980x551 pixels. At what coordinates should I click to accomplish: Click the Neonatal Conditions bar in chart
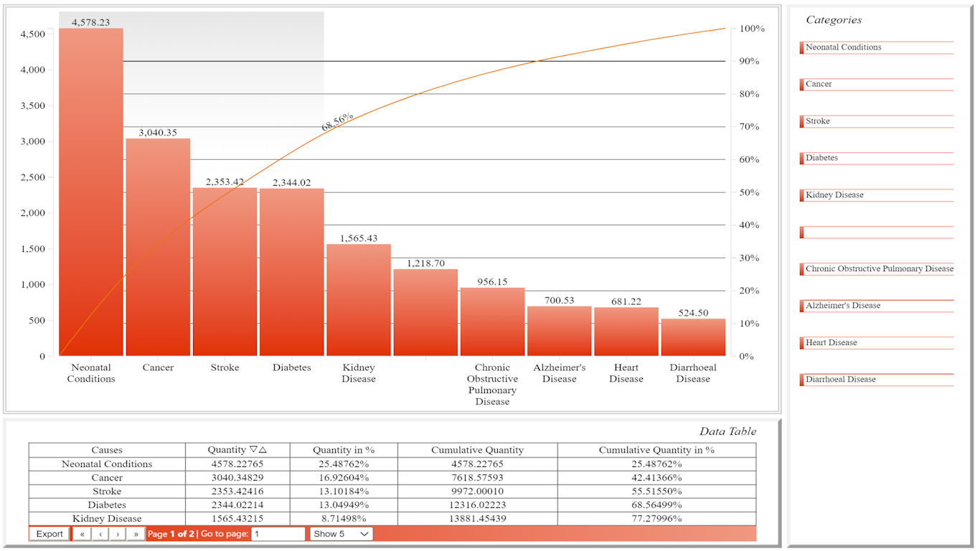[91, 194]
